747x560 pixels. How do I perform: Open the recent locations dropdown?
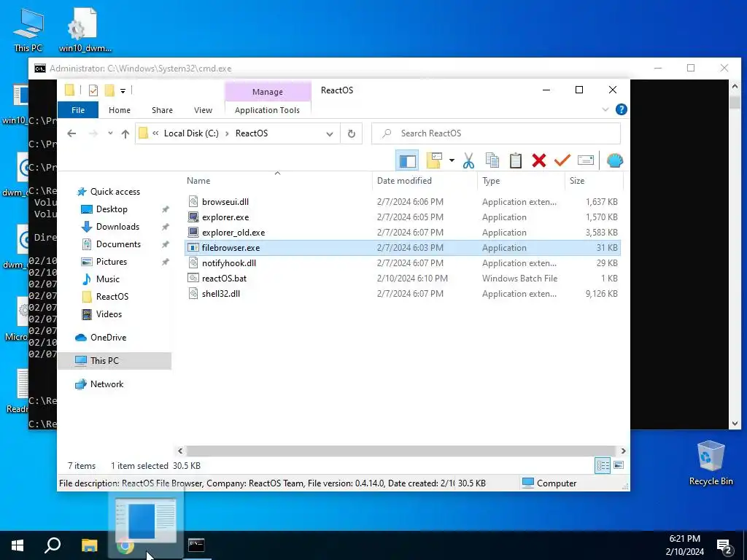click(x=110, y=133)
